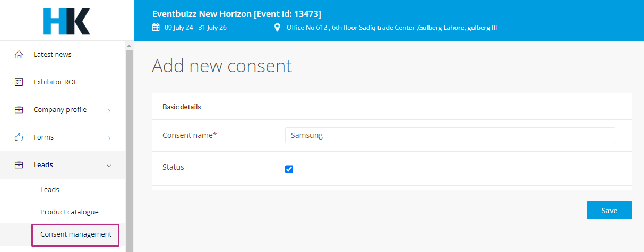Save the new consent
Viewport: 644px width, 252px height.
pyautogui.click(x=609, y=210)
